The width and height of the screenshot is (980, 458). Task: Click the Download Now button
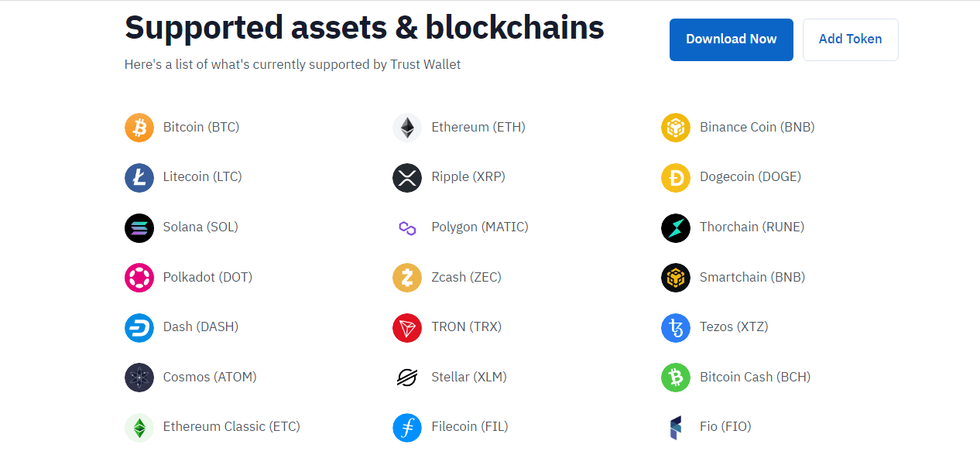732,39
